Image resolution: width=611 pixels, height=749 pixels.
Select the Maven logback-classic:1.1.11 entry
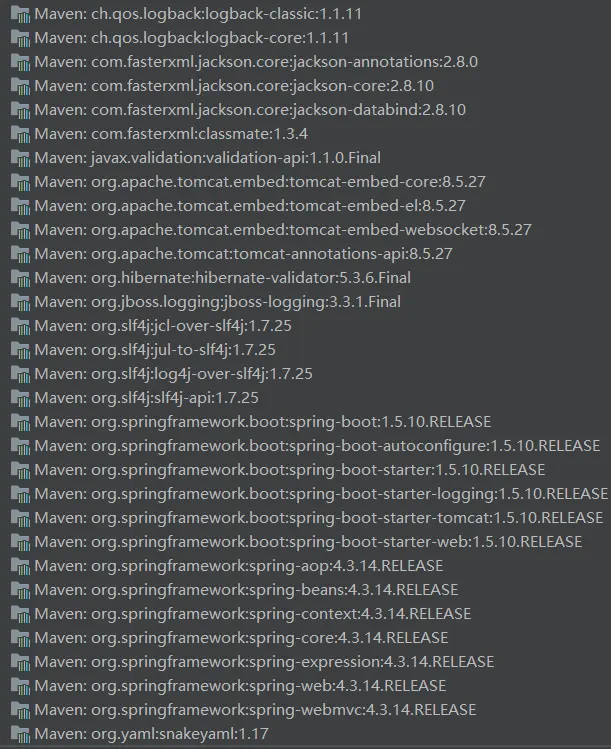click(198, 14)
